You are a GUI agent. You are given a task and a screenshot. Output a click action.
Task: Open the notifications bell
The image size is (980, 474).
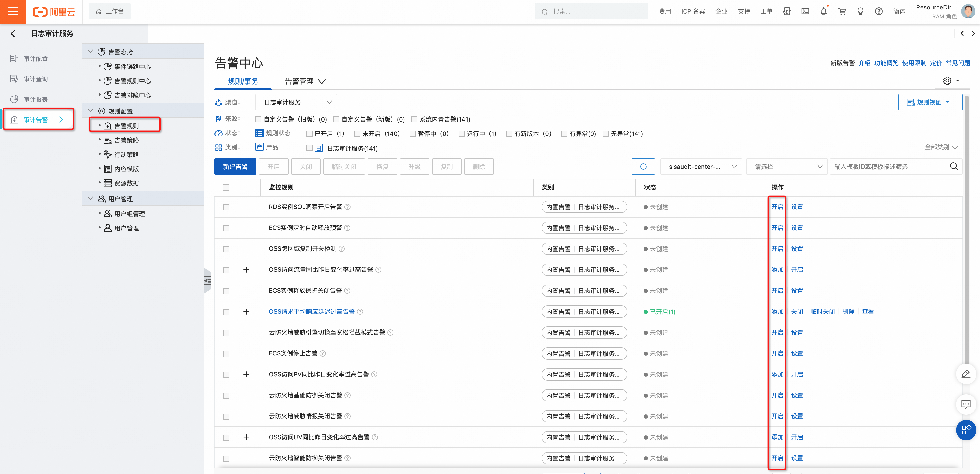click(x=823, y=11)
